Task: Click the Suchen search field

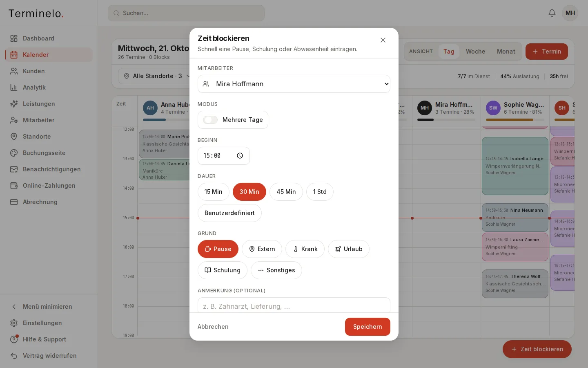Action: coord(186,13)
